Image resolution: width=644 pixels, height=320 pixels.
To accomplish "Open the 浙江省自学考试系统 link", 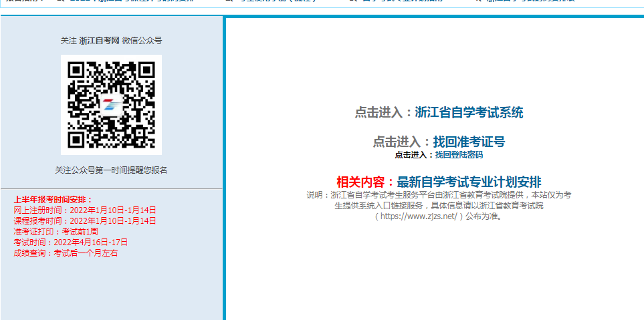I will tap(469, 112).
